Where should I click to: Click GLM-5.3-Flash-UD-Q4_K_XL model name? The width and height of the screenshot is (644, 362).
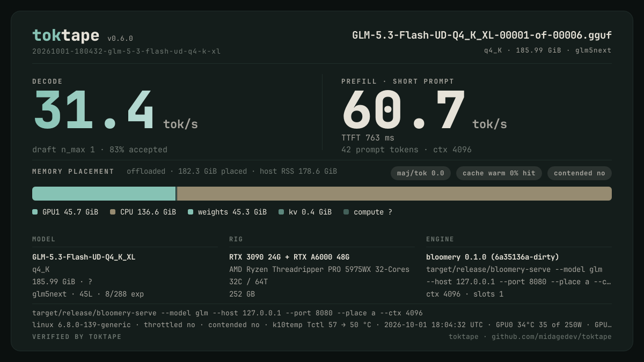coord(84,257)
